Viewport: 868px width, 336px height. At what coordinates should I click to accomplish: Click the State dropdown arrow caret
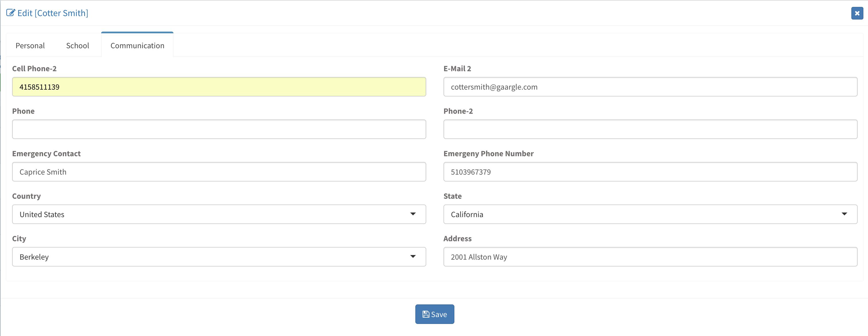click(x=844, y=214)
